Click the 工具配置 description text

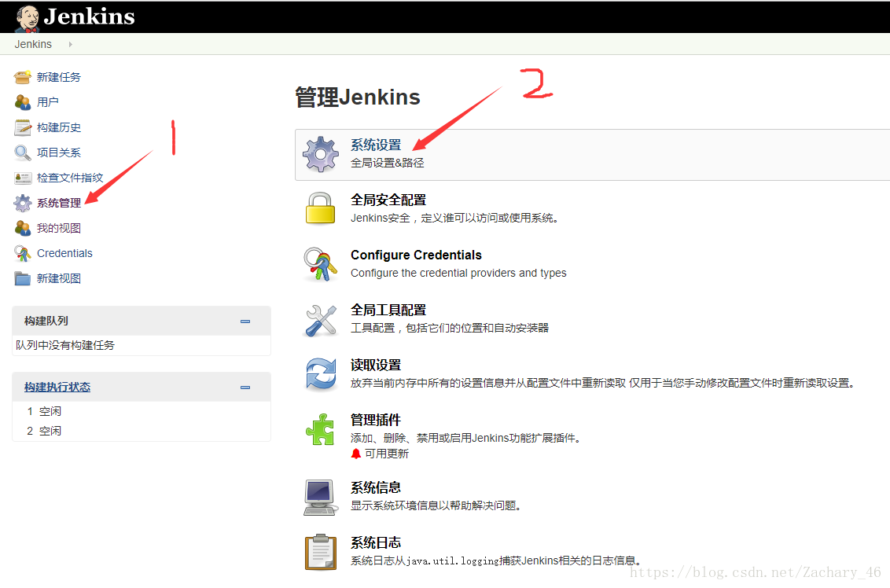tap(450, 328)
